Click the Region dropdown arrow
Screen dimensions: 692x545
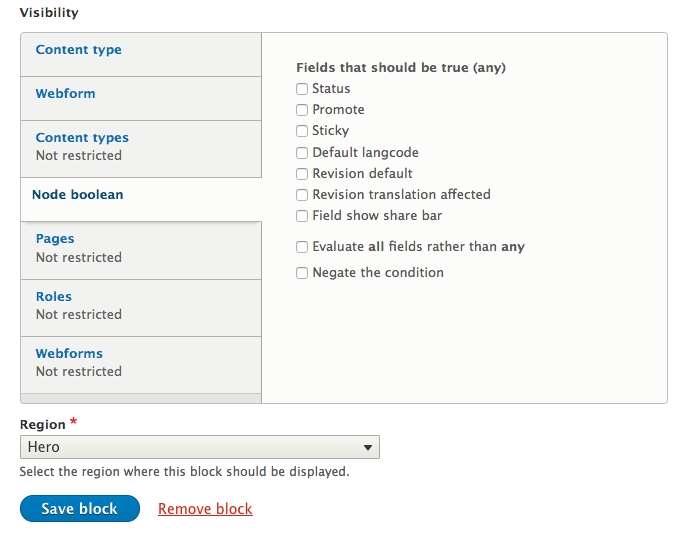(367, 447)
